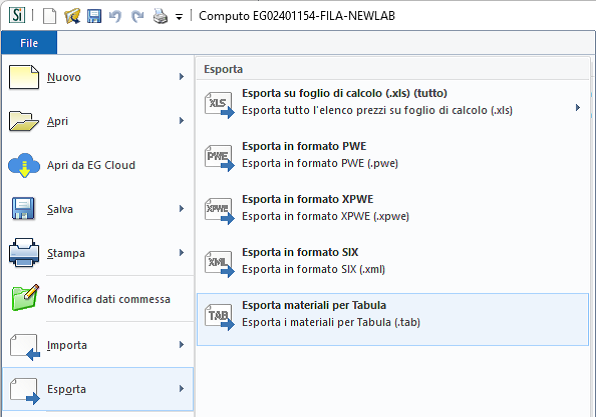Choose Esporta materiali per Tabula
Screen dimensions: 596x417
pyautogui.click(x=393, y=319)
